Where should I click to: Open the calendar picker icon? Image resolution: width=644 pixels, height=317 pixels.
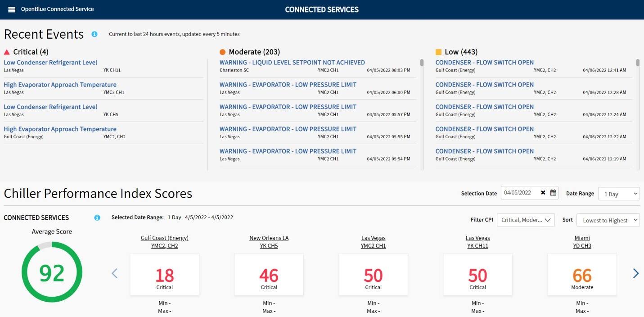[554, 193]
